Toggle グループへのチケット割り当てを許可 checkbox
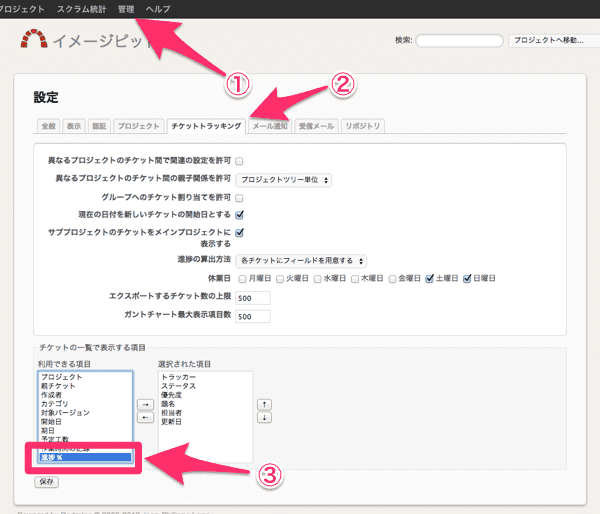 [239, 198]
